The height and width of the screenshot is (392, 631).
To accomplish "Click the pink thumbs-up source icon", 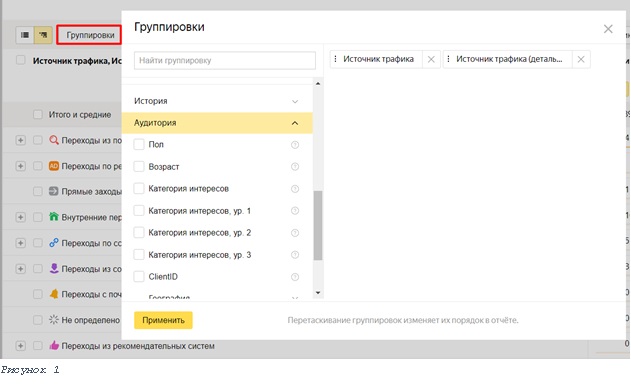I will [54, 345].
